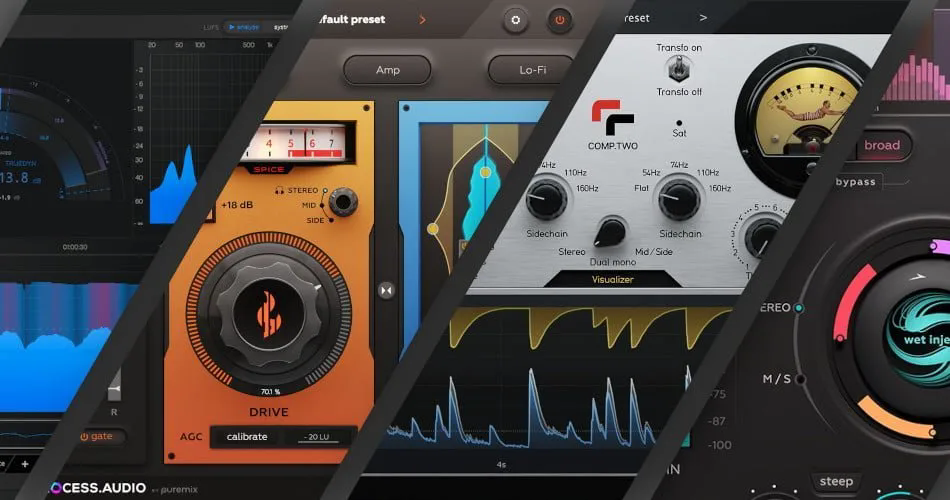Select the +18 dB label
Screen dimensions: 950x500
click(237, 205)
